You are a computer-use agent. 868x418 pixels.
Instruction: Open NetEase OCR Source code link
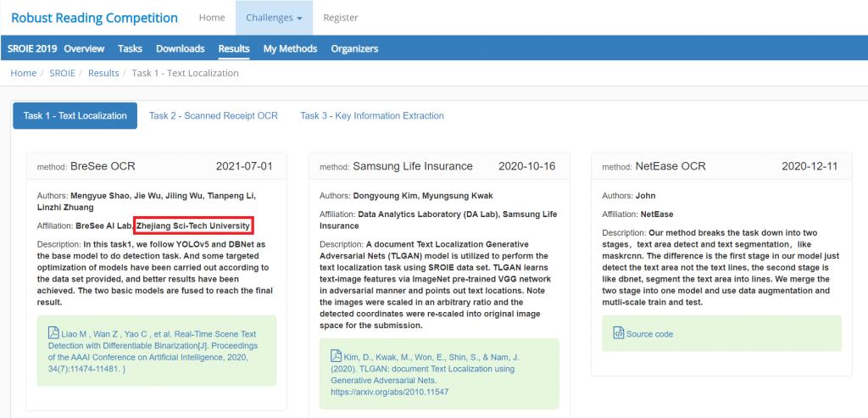(x=649, y=334)
